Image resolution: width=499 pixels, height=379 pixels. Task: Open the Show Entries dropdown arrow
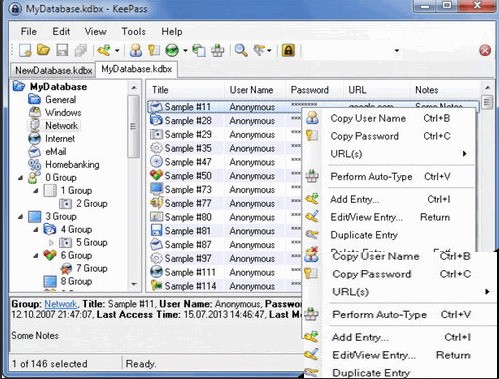click(x=269, y=51)
